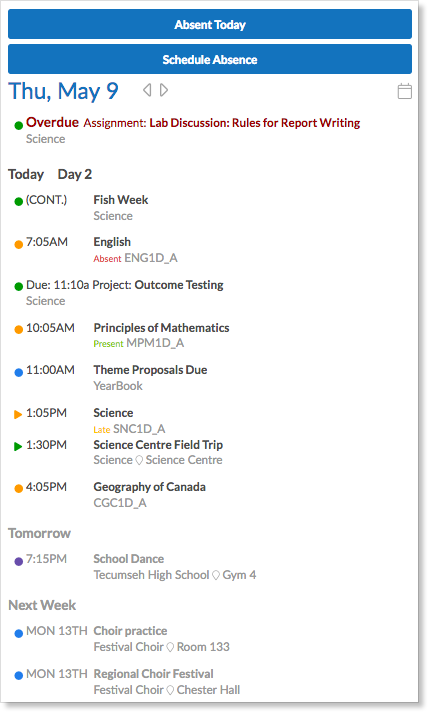Image resolution: width=429 pixels, height=713 pixels.
Task: Click the Absent Today button
Action: coord(210,25)
